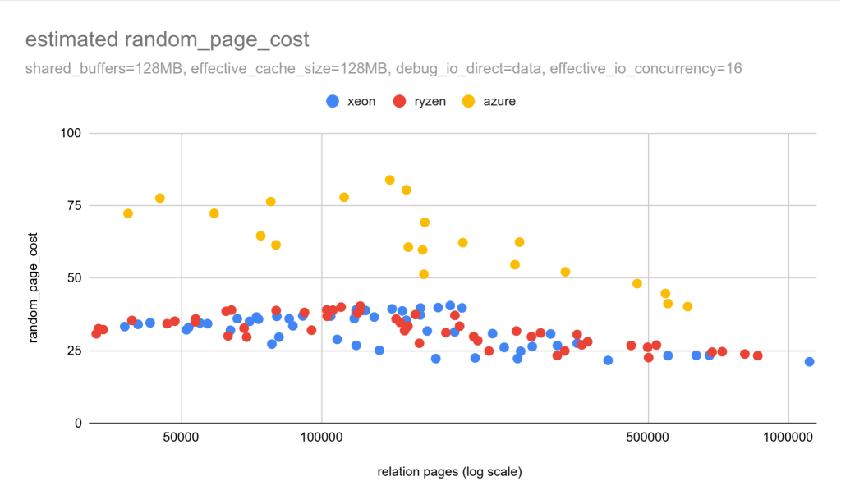Click the 0 tick on the y-axis

pos(77,423)
